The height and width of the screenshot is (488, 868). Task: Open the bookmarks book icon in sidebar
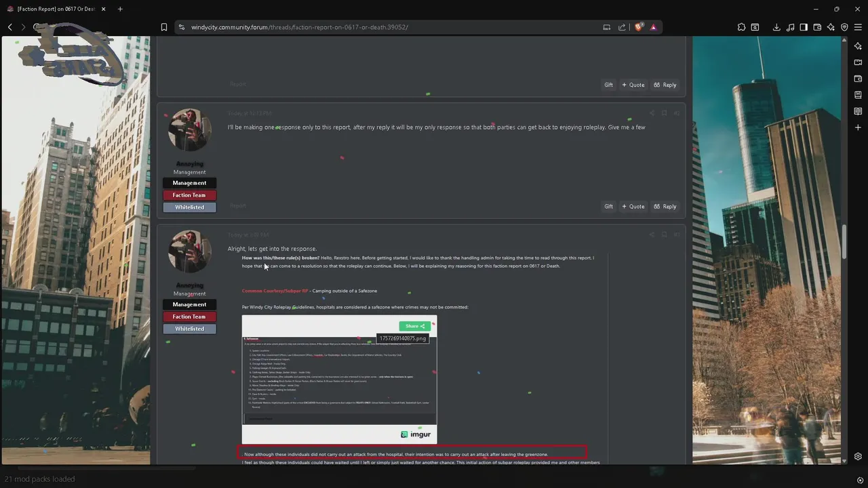858,95
